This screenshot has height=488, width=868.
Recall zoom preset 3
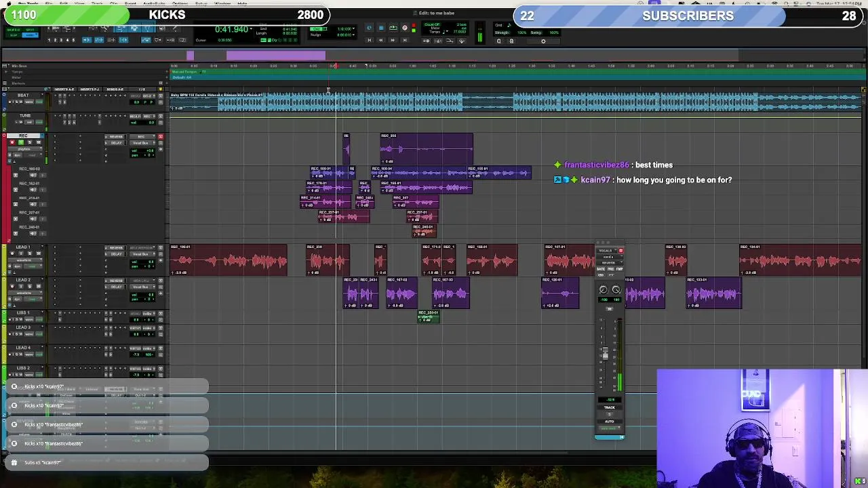click(61, 40)
